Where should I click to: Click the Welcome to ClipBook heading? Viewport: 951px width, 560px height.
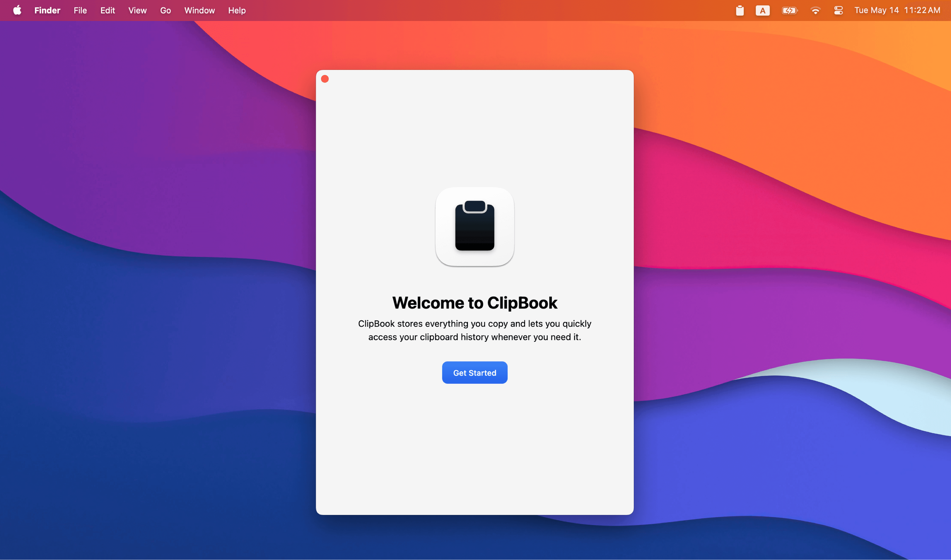pos(474,302)
